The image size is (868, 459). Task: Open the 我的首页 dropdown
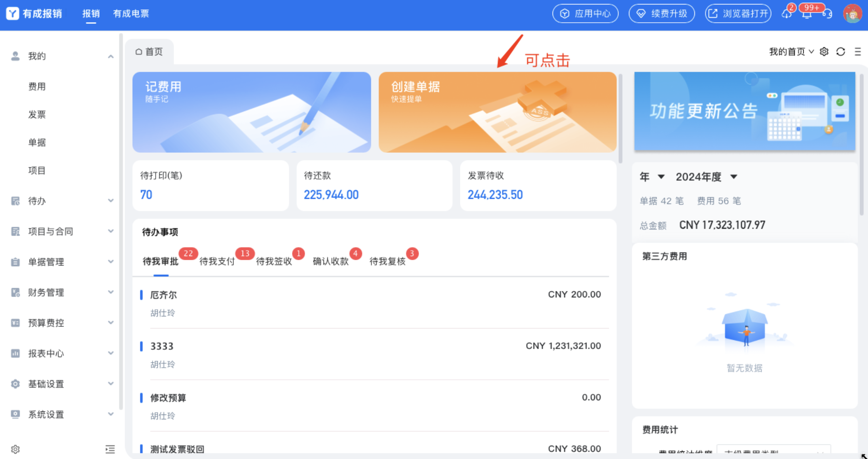tap(791, 52)
